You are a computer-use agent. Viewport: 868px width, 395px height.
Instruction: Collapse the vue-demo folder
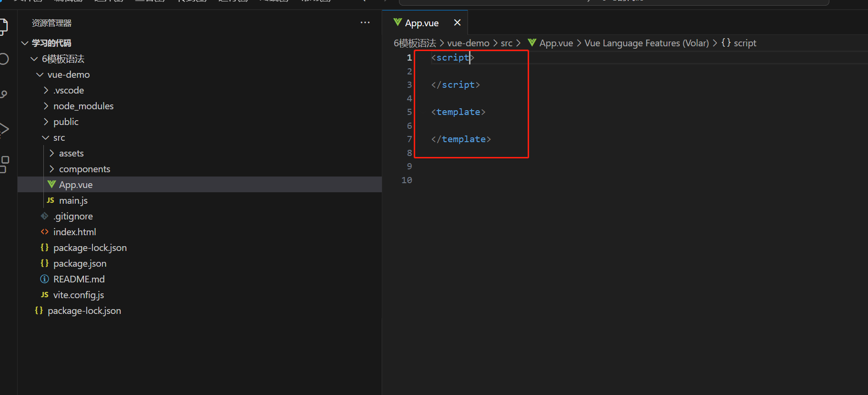tap(40, 74)
